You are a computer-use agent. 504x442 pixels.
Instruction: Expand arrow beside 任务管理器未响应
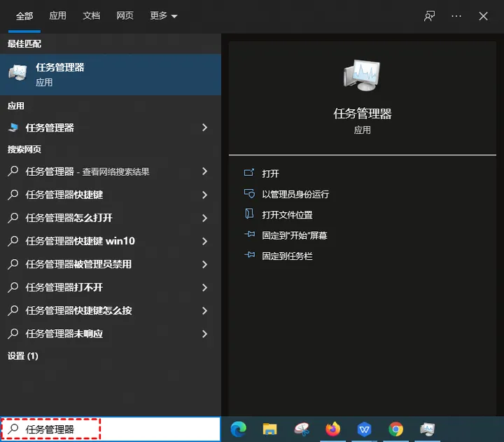[204, 333]
